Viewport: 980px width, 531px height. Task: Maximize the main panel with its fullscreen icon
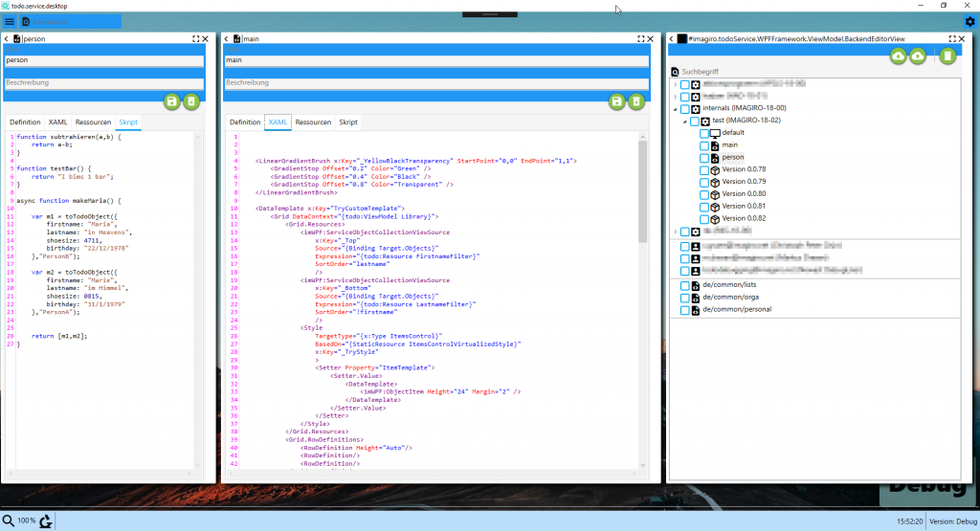click(x=640, y=38)
